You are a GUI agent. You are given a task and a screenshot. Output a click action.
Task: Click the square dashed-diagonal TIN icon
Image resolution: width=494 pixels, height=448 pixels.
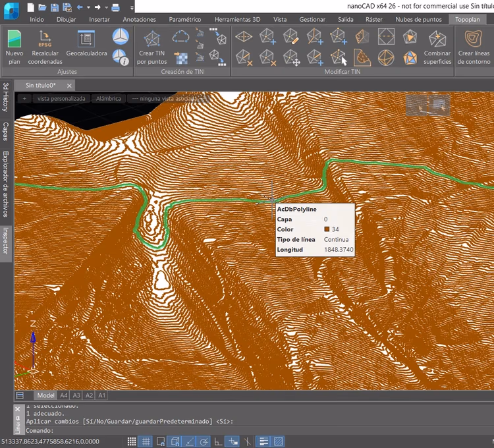[386, 36]
